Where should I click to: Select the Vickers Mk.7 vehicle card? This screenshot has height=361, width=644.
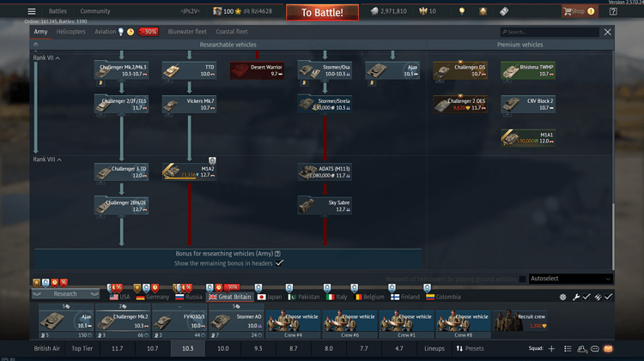click(190, 105)
